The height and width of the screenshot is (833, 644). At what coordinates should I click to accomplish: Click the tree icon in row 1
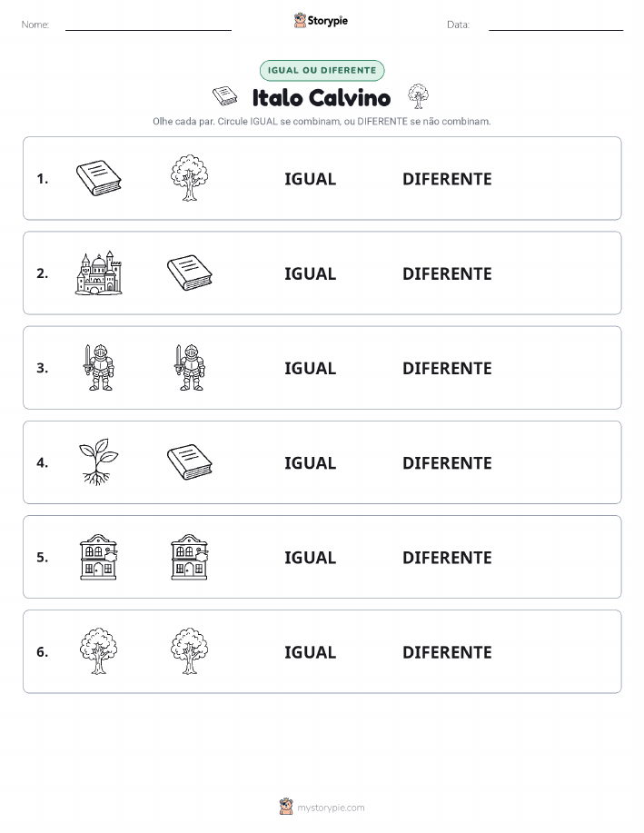coord(189,178)
